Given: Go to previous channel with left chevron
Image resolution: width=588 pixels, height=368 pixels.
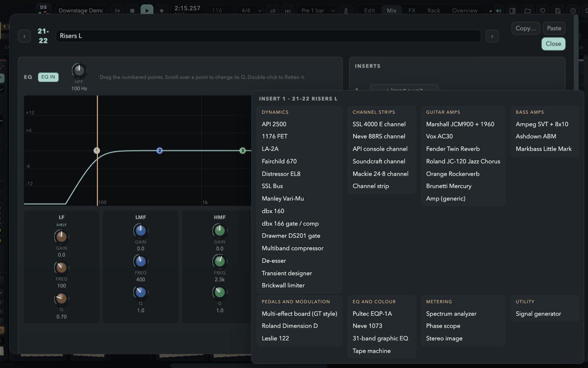Looking at the screenshot, I should click(x=24, y=36).
